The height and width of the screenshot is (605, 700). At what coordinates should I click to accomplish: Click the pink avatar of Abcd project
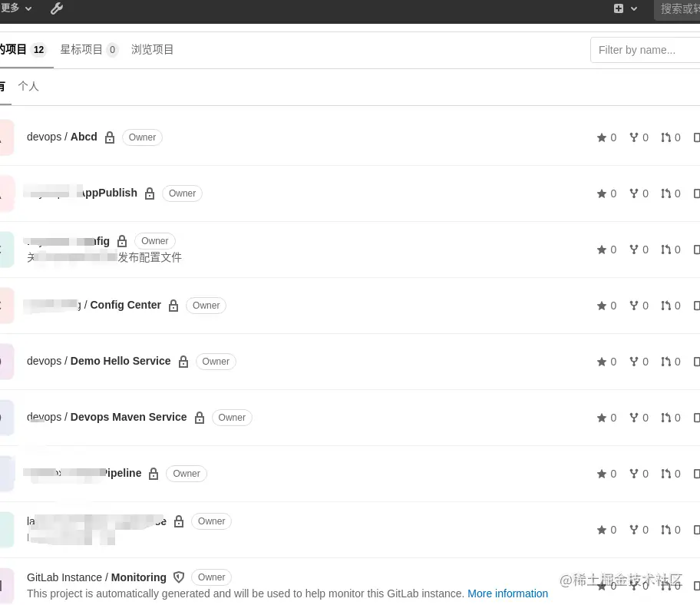click(7, 137)
